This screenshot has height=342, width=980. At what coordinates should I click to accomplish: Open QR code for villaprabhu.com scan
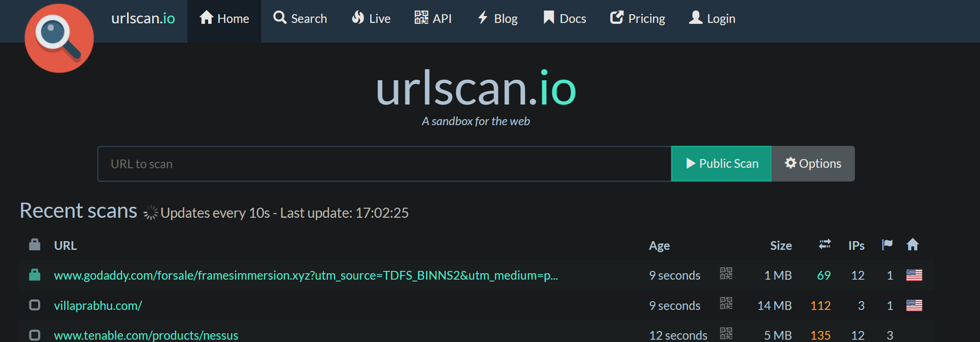pos(726,303)
